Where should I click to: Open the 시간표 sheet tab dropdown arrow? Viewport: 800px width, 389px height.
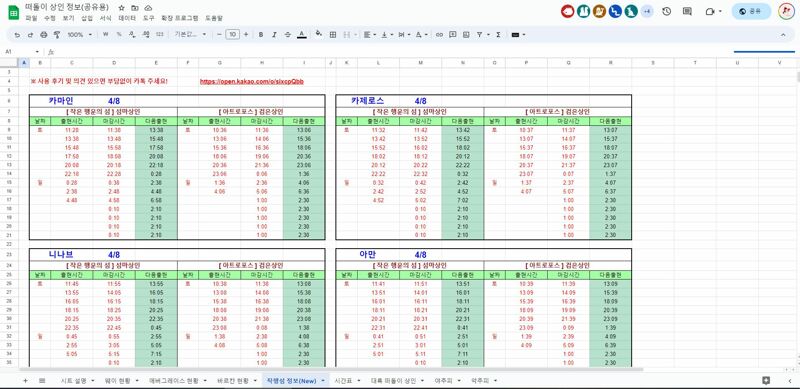pyautogui.click(x=358, y=381)
